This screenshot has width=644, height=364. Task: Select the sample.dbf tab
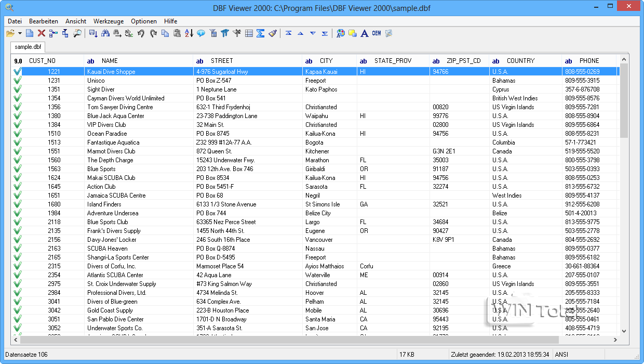(28, 47)
